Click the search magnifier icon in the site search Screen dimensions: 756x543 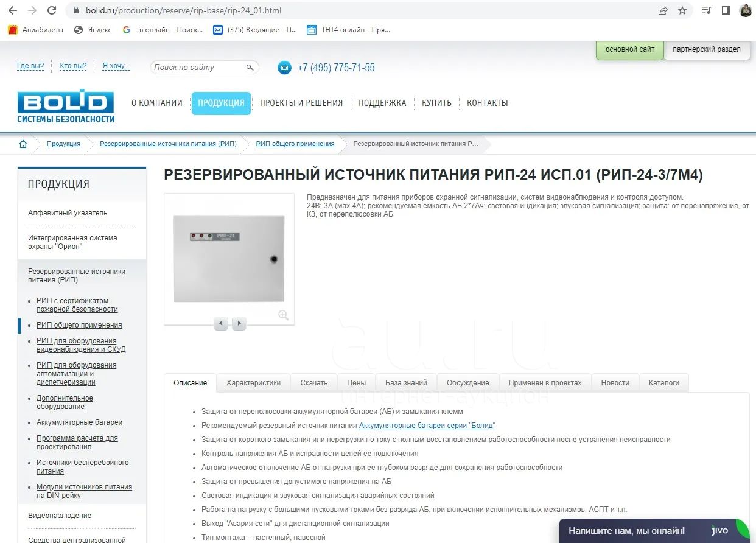click(x=250, y=68)
